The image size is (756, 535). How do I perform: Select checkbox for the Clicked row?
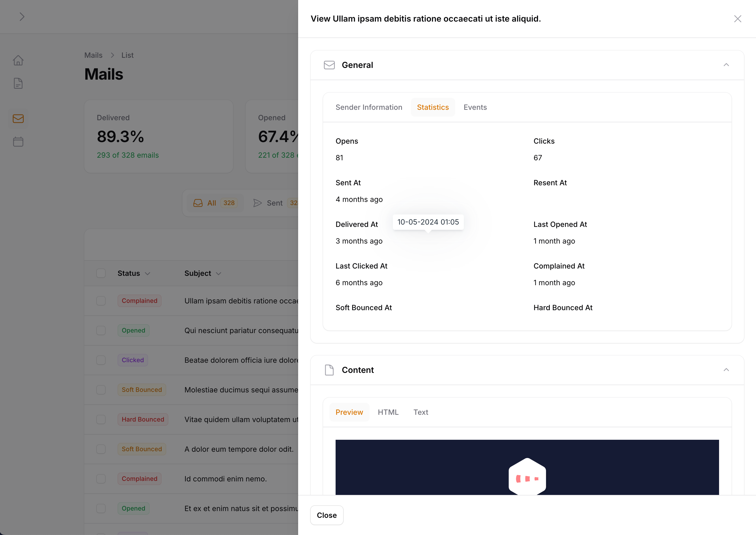click(x=101, y=360)
